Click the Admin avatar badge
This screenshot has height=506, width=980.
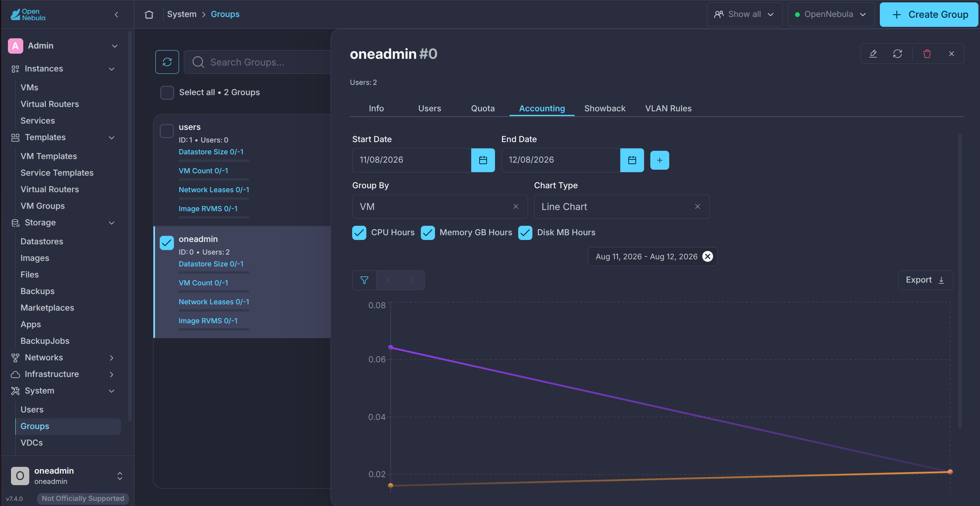pyautogui.click(x=15, y=46)
